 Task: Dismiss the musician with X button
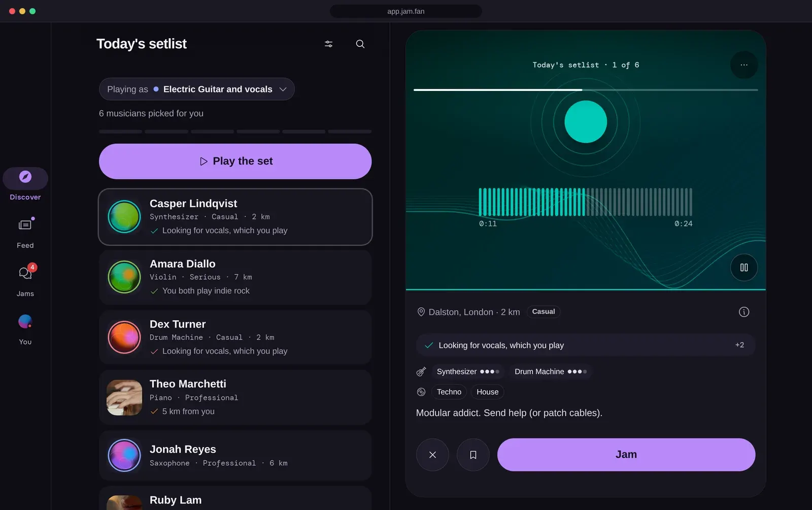click(x=432, y=455)
